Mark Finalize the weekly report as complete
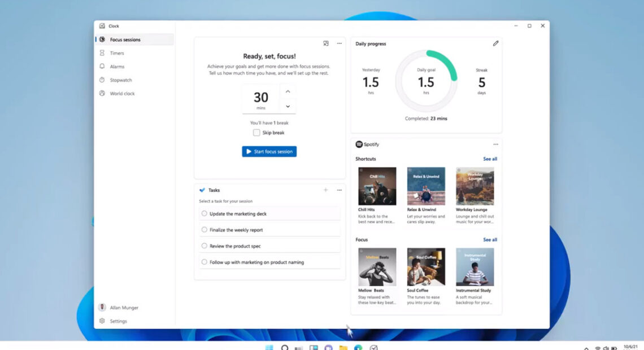This screenshot has height=350, width=644. tap(204, 230)
